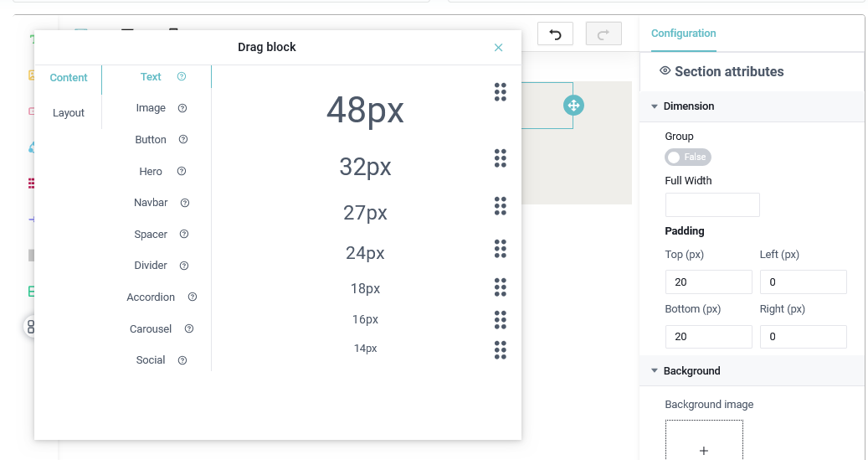Click the Top padding input field
Screen dimensions: 868x460
708,282
